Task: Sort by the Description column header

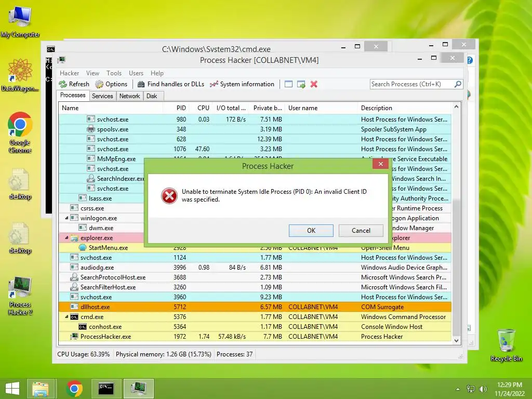Action: (405, 108)
